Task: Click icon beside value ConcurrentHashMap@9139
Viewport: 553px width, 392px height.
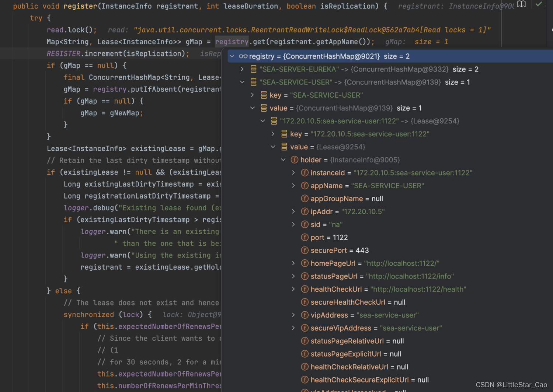Action: (x=264, y=108)
